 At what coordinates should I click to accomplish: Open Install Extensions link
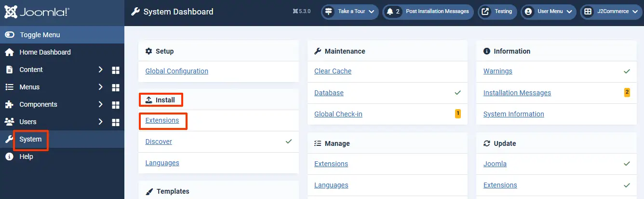(162, 120)
